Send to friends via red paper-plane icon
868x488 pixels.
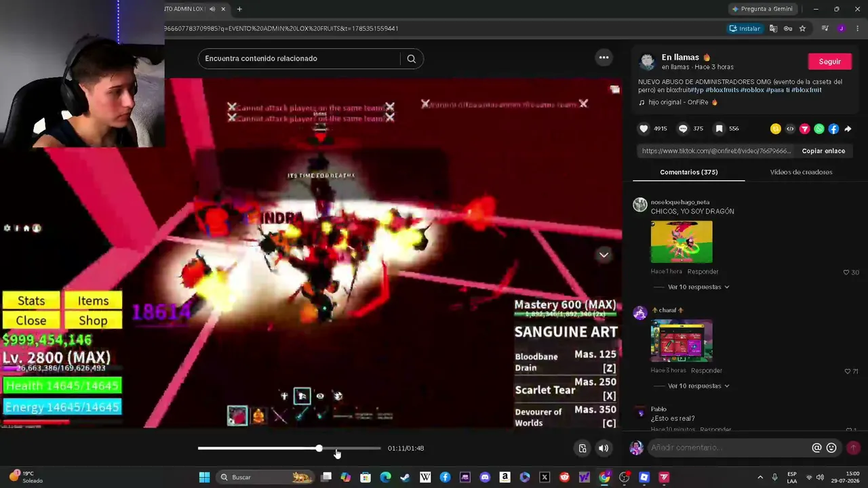coord(804,129)
